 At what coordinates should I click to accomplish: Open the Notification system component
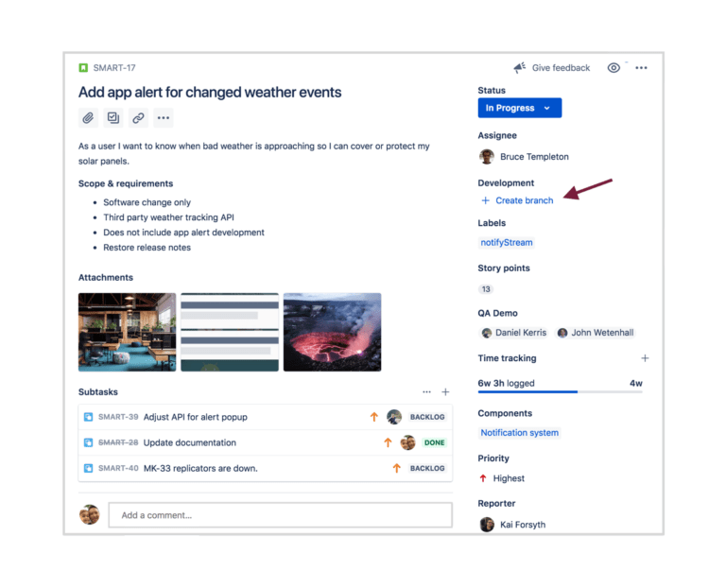click(x=520, y=433)
